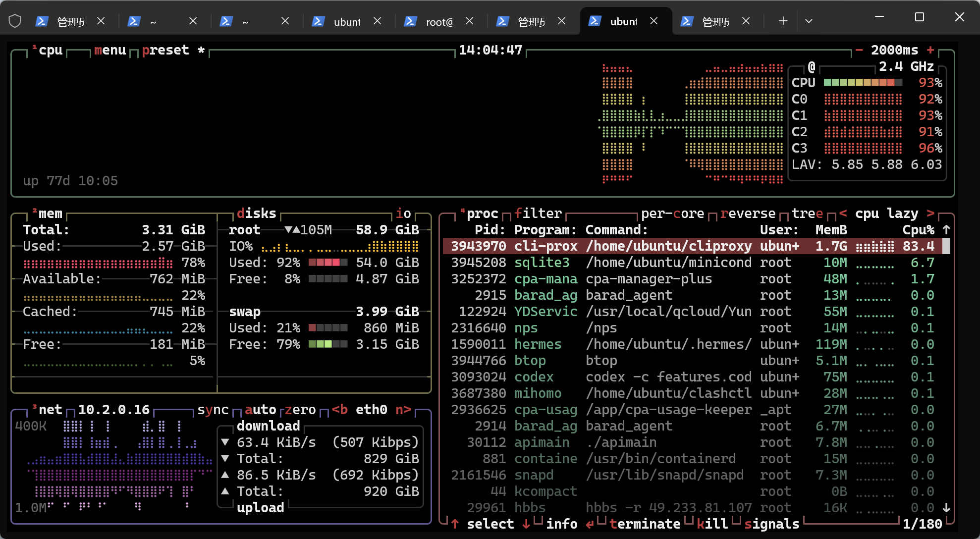Toggle per-core CPU usage in proc
Image resolution: width=980 pixels, height=539 pixels.
tap(673, 214)
